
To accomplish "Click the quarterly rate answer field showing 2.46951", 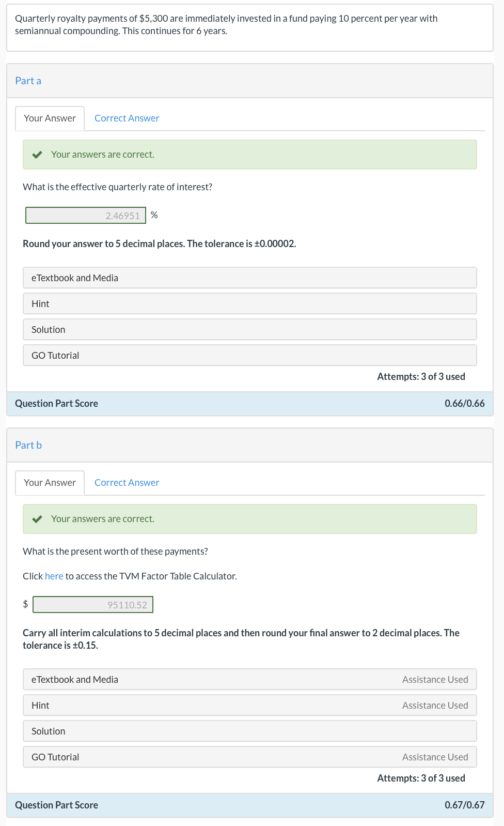I will [85, 215].
